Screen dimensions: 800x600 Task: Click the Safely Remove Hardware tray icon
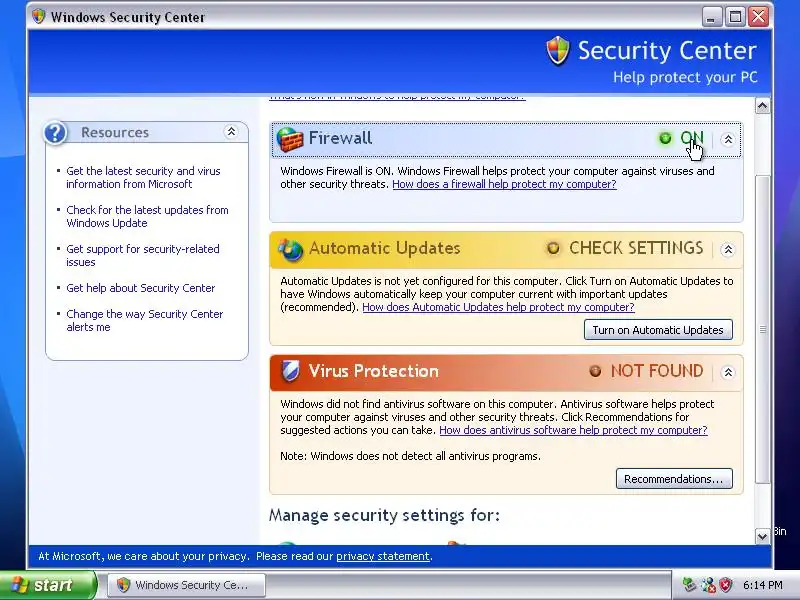point(689,585)
